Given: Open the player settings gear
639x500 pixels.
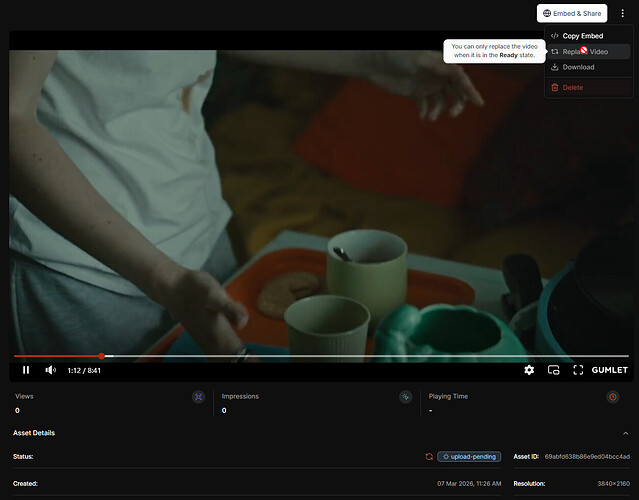Looking at the screenshot, I should [529, 370].
